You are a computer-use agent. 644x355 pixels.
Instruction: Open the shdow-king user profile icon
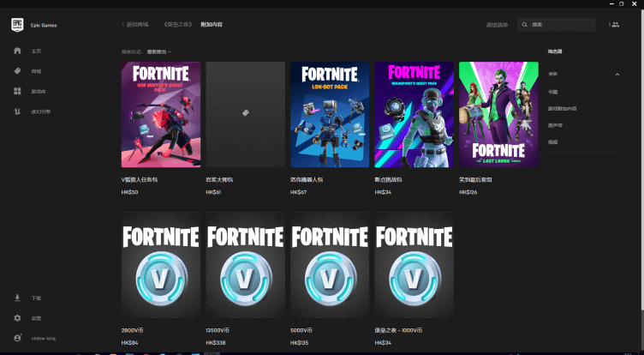pyautogui.click(x=17, y=338)
